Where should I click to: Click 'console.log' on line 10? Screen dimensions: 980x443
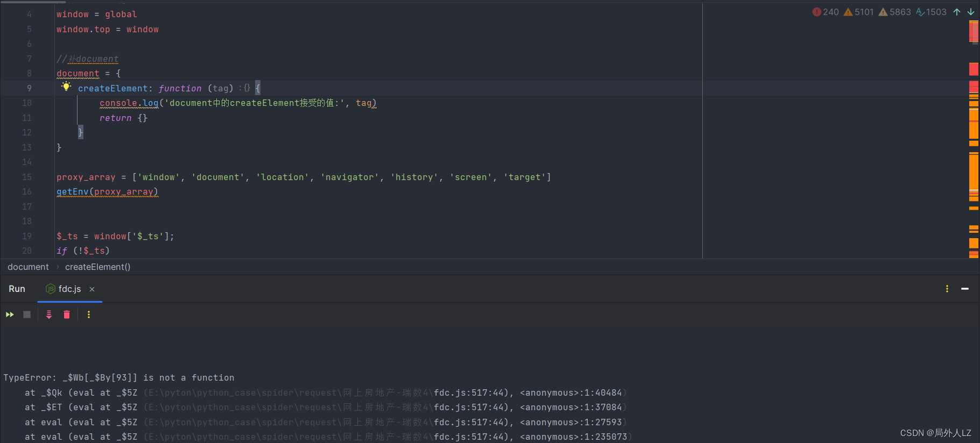pos(129,103)
